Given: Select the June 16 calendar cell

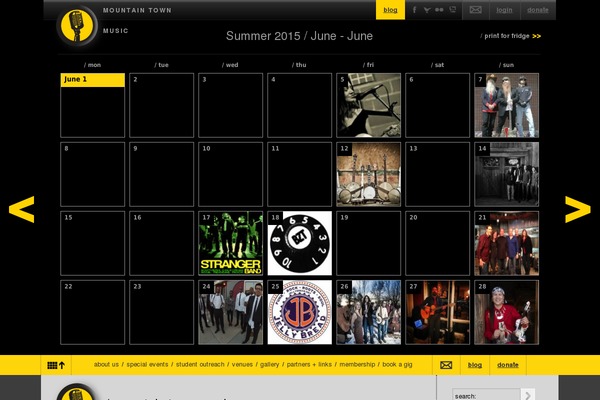Looking at the screenshot, I should (161, 243).
